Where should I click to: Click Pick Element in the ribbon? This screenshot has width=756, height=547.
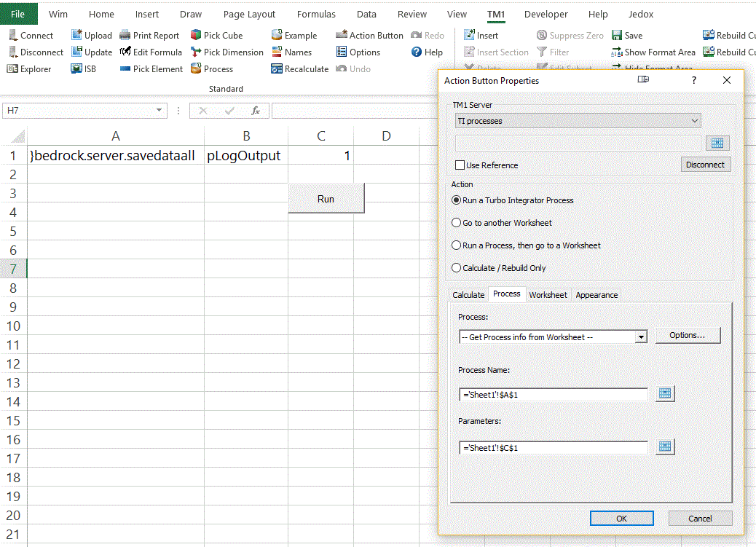151,69
